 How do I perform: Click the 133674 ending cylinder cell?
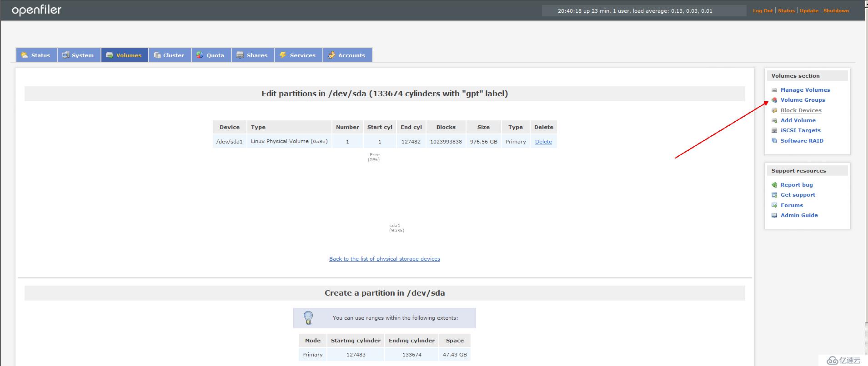tap(412, 355)
